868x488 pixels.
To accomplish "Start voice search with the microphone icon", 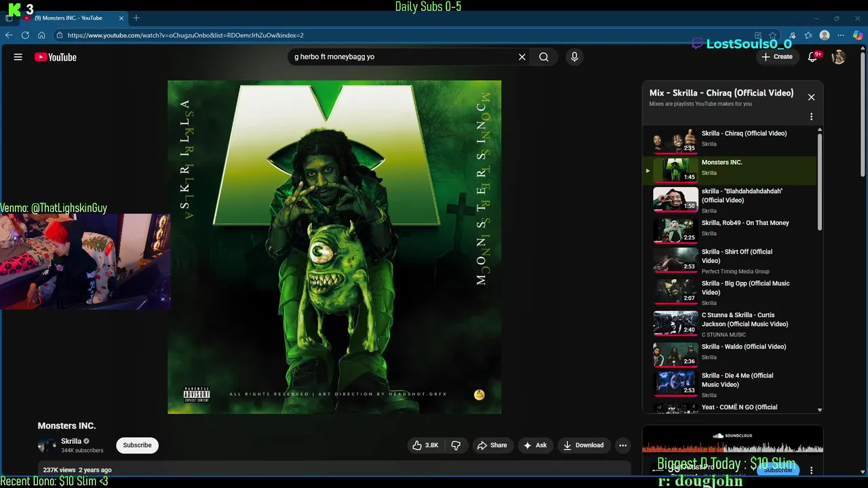I will tap(574, 57).
